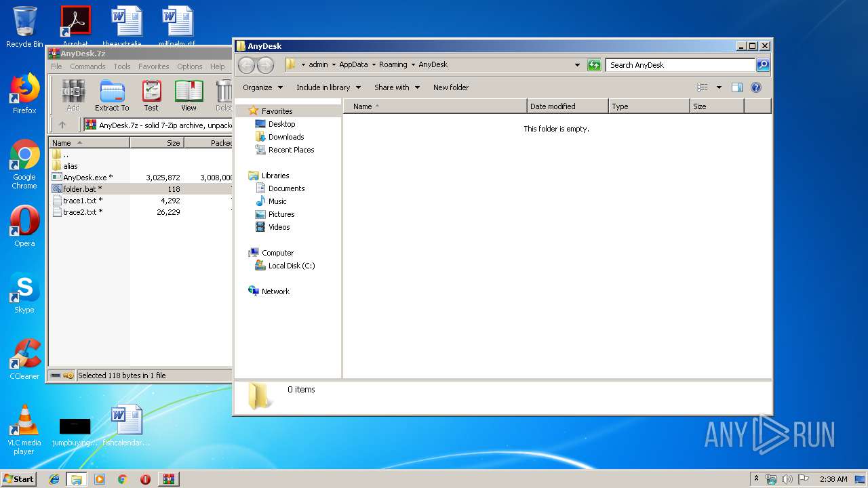Viewport: 868px width, 488px height.
Task: Open the Tools menu in WinRAR
Action: 122,66
